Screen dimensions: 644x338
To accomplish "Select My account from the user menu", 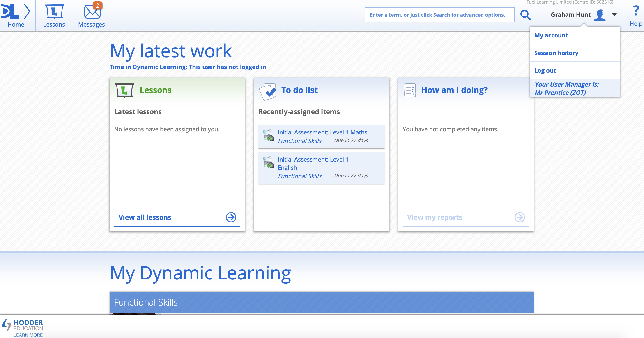I will (575, 35).
